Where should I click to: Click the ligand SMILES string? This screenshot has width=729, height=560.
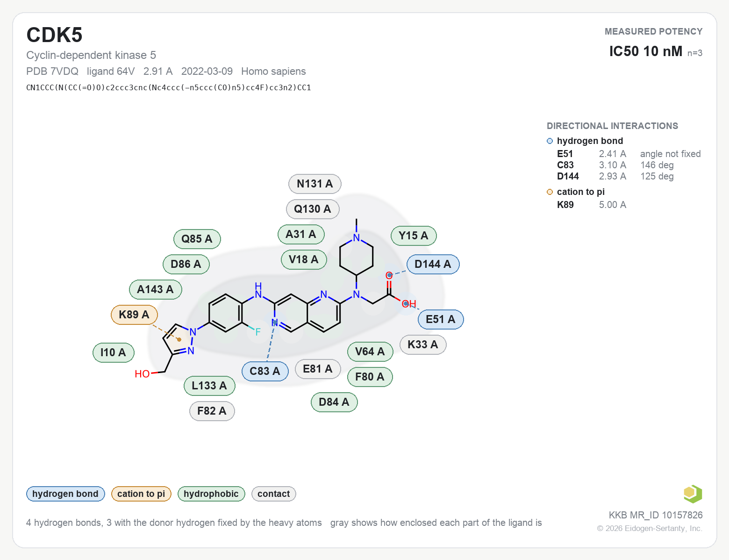(x=169, y=87)
